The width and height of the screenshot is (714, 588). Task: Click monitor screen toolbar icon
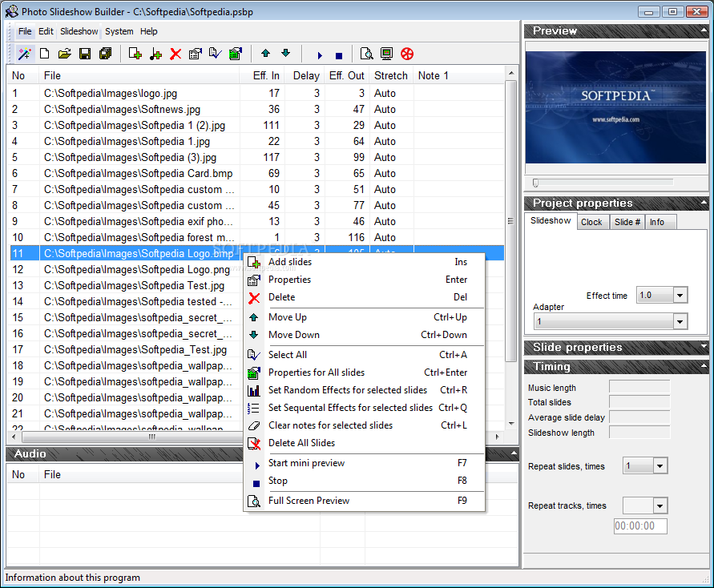click(x=386, y=54)
